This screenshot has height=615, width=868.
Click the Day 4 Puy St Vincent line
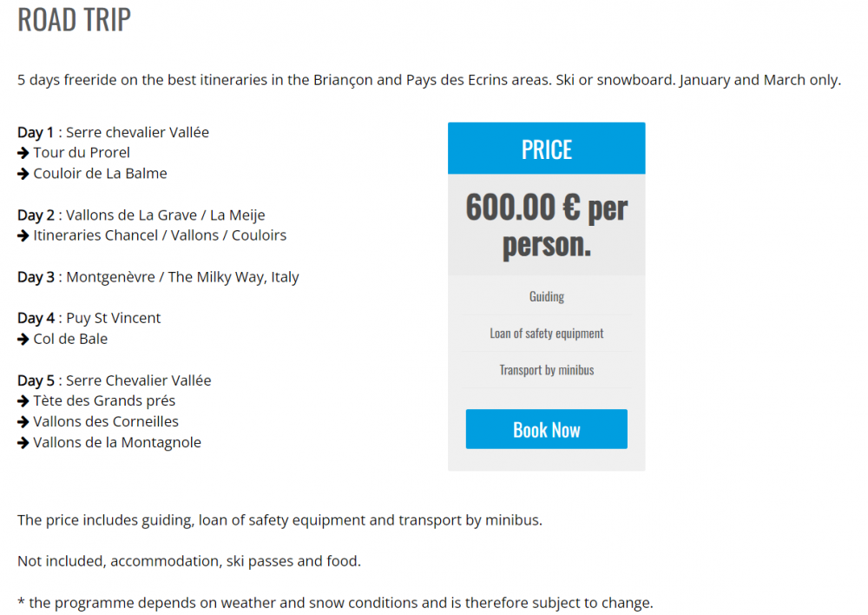[x=89, y=318]
